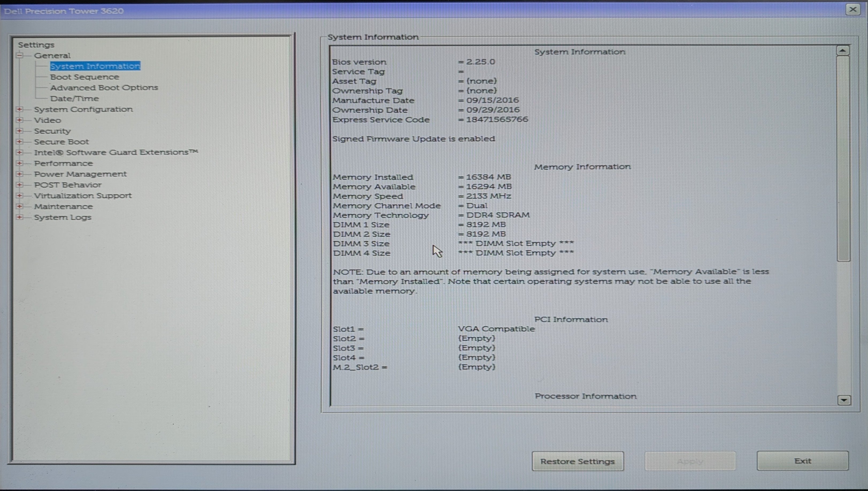Click the Memory Channel Mode value Dual
Screen dimensions: 868x491
[477, 205]
